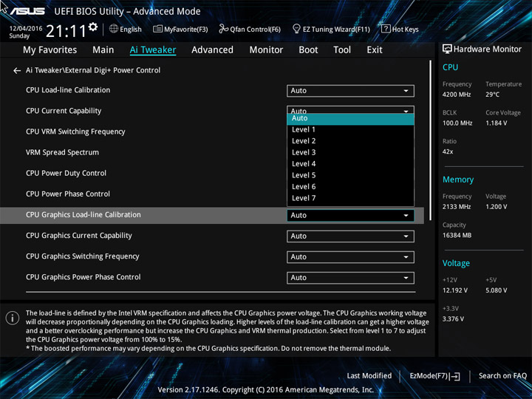Select Level 4 option
Screen dimensions: 532x399
tap(350, 164)
